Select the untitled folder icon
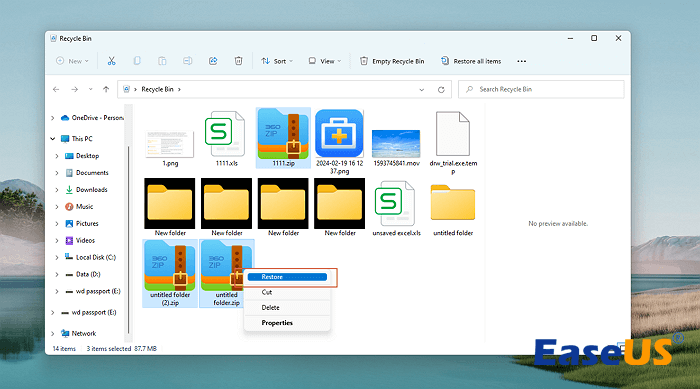 (x=453, y=202)
